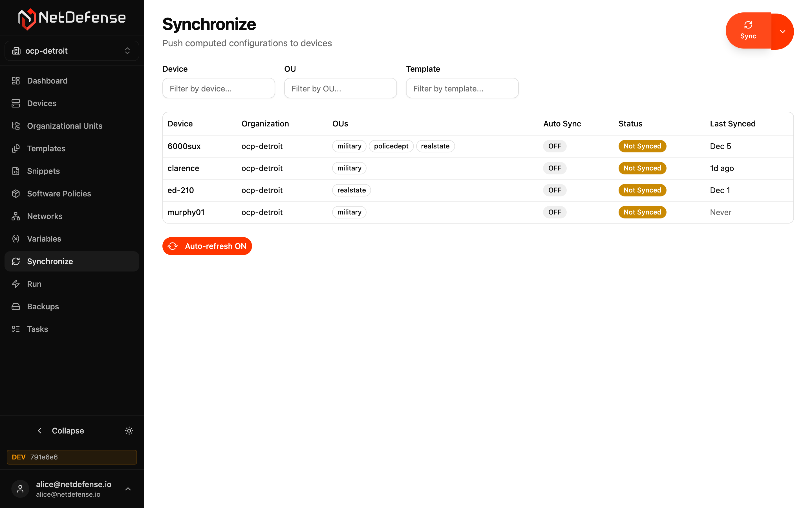Focus the Filter by template field
This screenshot has width=812, height=508.
pos(462,88)
